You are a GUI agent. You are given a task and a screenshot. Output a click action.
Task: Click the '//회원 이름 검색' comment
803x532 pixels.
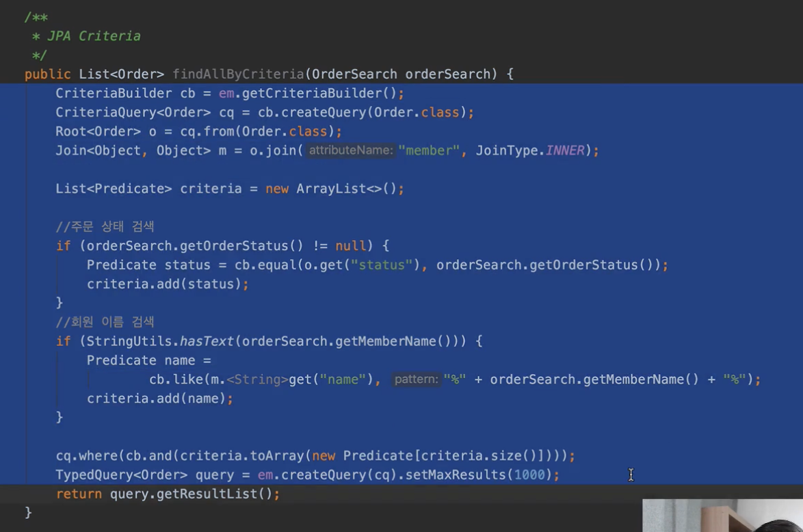105,321
